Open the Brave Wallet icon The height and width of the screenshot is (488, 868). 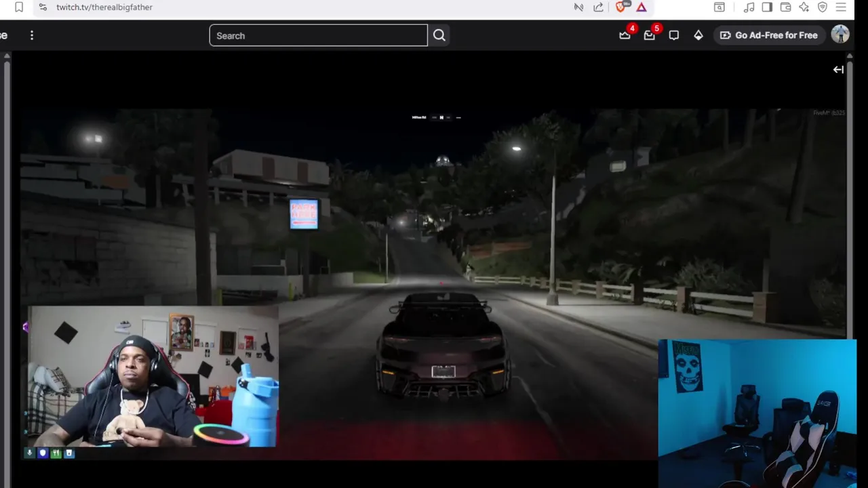click(786, 7)
